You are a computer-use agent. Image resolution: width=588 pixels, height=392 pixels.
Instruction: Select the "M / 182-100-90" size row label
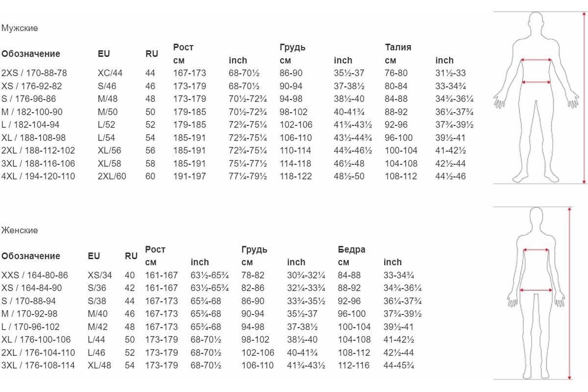click(32, 112)
